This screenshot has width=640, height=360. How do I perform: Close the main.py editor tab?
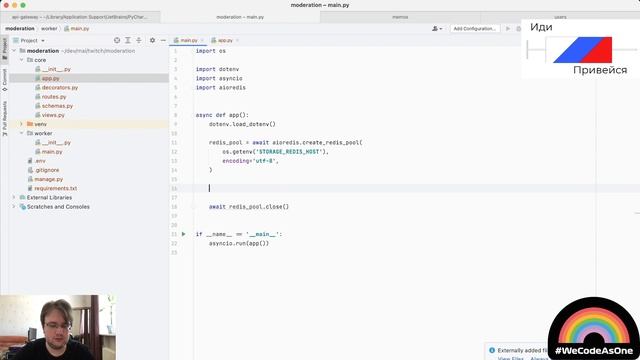pos(202,40)
